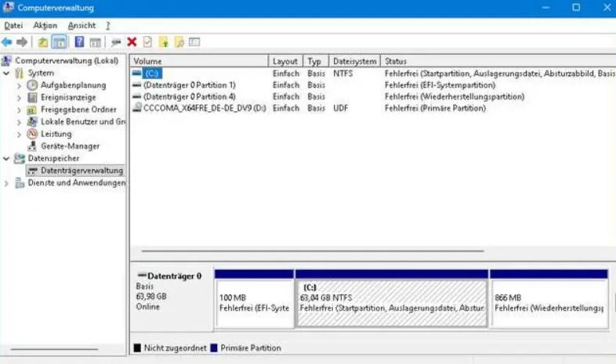Select the 100 MB EFI partition block
Image resolution: width=616 pixels, height=364 pixels.
click(254, 299)
